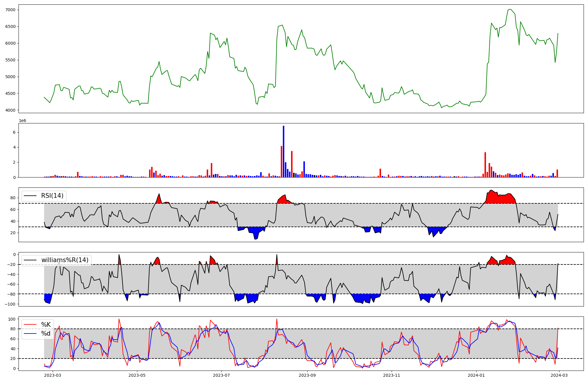Screen dimensions: 588x382
Task: Click the RSI(14) legend label
Action: tap(52, 196)
